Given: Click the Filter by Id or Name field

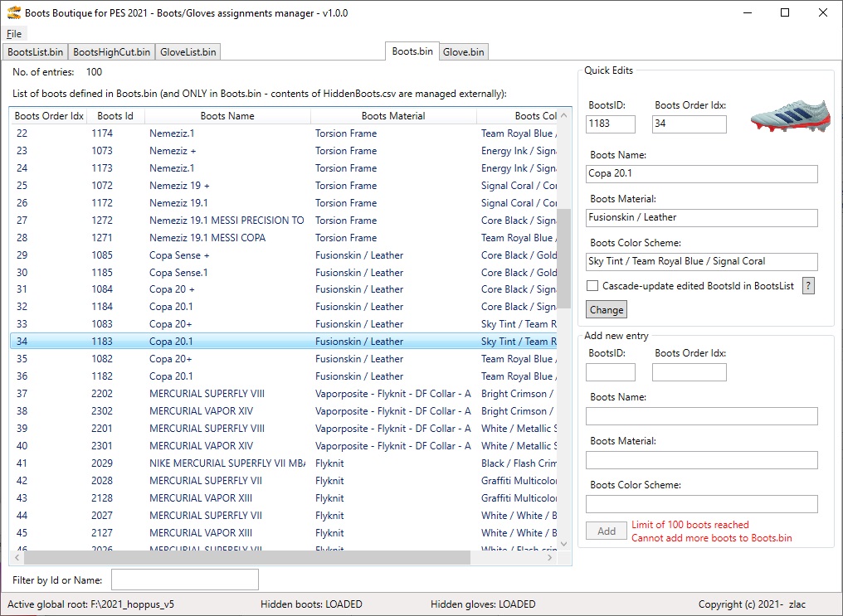Looking at the screenshot, I should [185, 580].
